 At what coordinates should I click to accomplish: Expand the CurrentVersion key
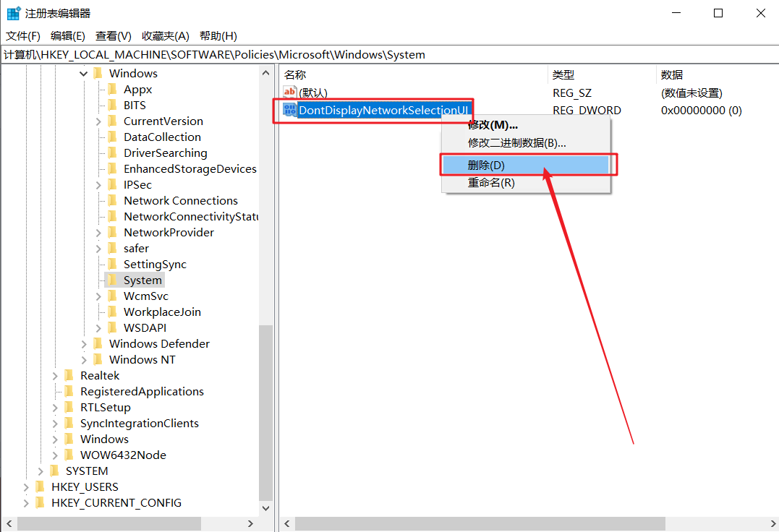coord(98,121)
